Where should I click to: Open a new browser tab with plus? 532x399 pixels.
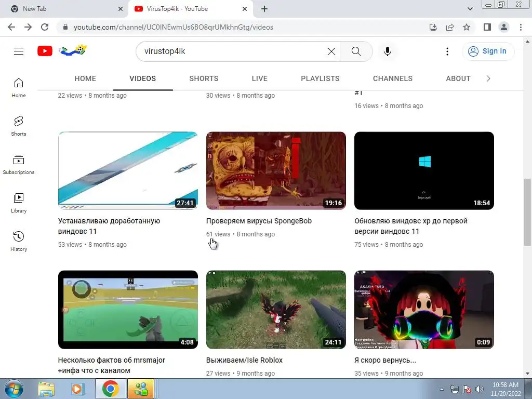click(264, 9)
